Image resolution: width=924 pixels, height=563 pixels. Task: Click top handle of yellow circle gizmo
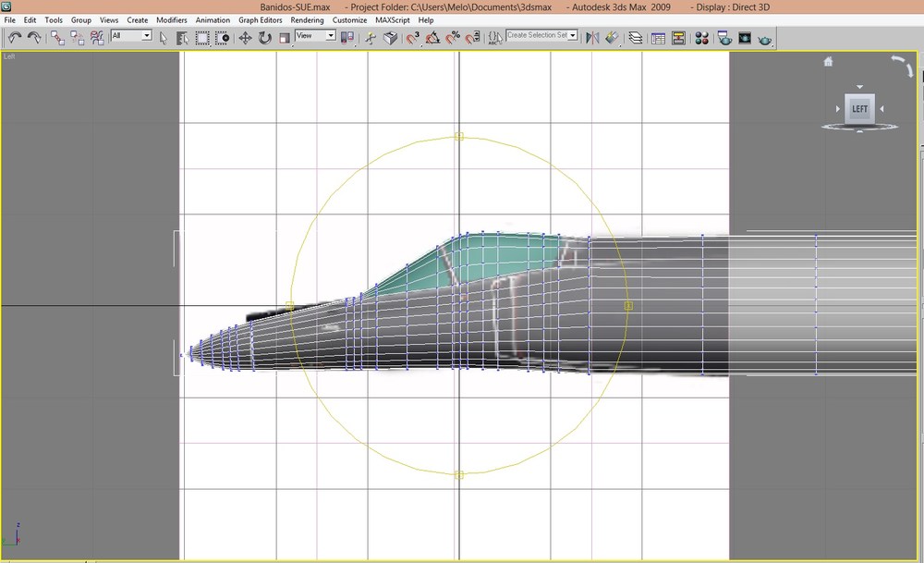click(459, 137)
